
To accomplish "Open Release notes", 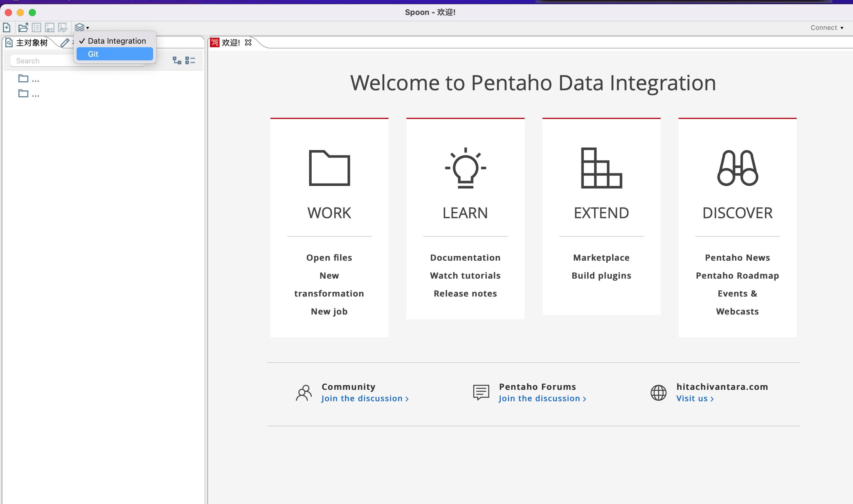I will coord(465,294).
